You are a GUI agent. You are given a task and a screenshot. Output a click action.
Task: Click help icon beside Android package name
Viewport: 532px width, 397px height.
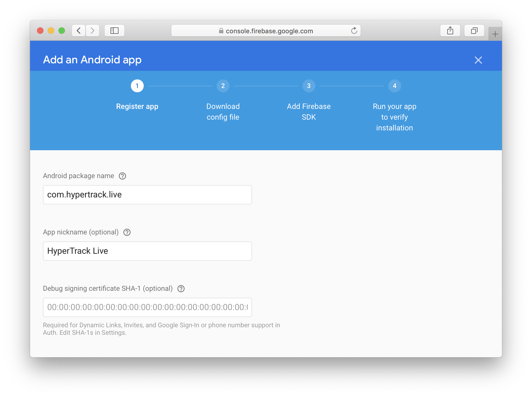click(122, 176)
